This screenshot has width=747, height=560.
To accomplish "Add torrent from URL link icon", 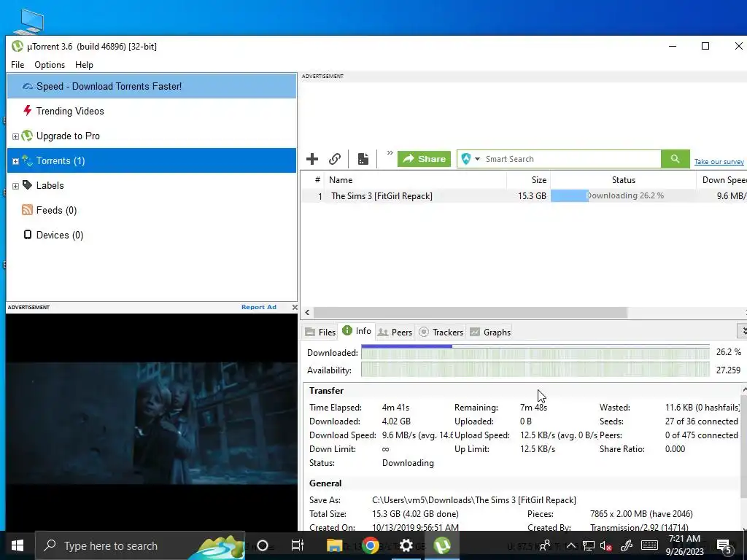I will pyautogui.click(x=335, y=159).
